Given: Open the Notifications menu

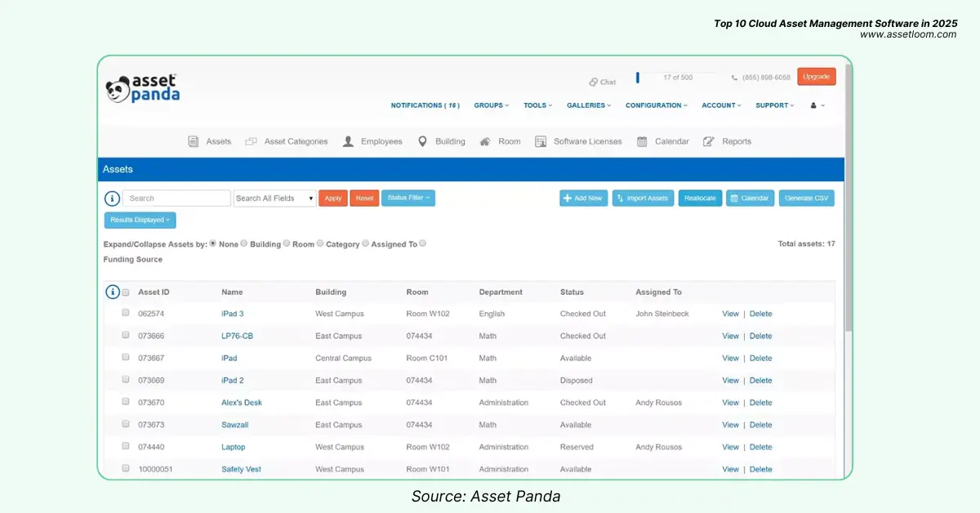Looking at the screenshot, I should pyautogui.click(x=425, y=105).
